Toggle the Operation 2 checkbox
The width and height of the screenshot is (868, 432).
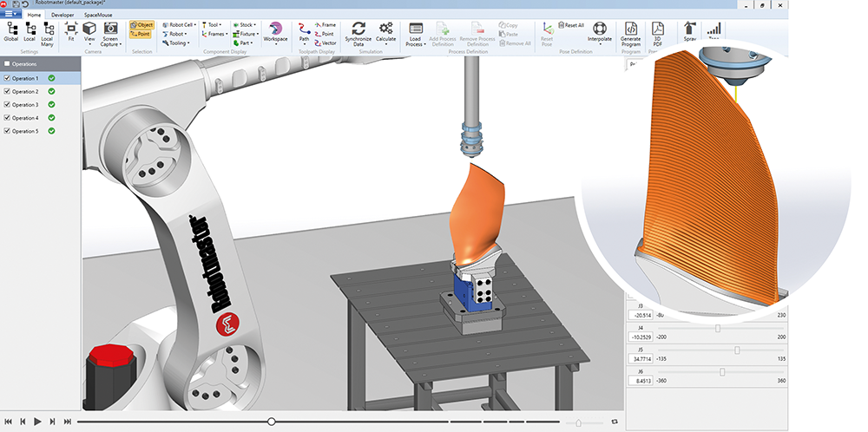(x=7, y=91)
